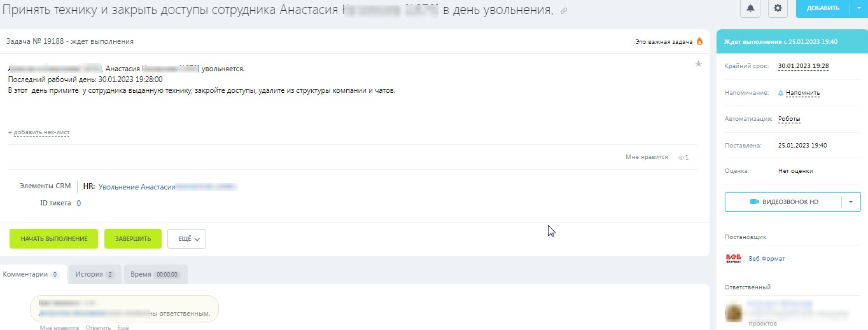This screenshot has width=868, height=330.
Task: Start ВИДЕОЗВОНОК HD call
Action: pyautogui.click(x=783, y=202)
